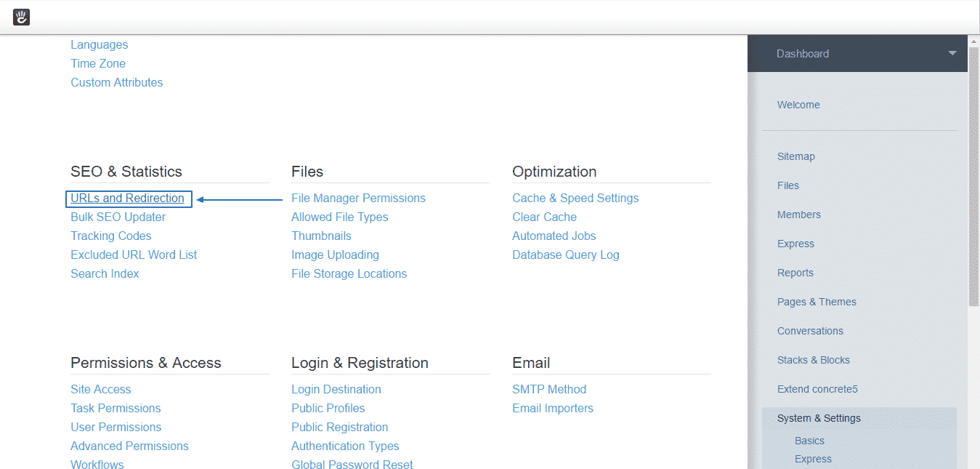Go to Pages & Themes in the sidebar
The width and height of the screenshot is (980, 469).
pos(817,302)
